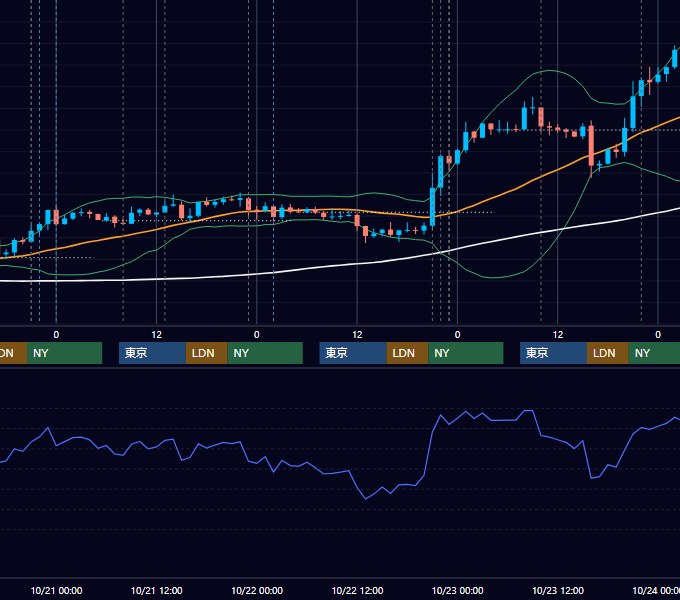Click the hour label 0 above 10/22 00:00
680x600 pixels.
[257, 335]
